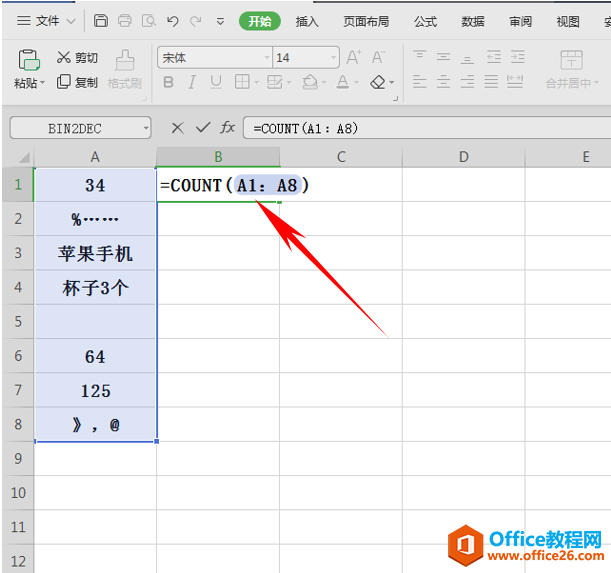The image size is (611, 573).
Task: Open the 文件 menu
Action: point(46,21)
